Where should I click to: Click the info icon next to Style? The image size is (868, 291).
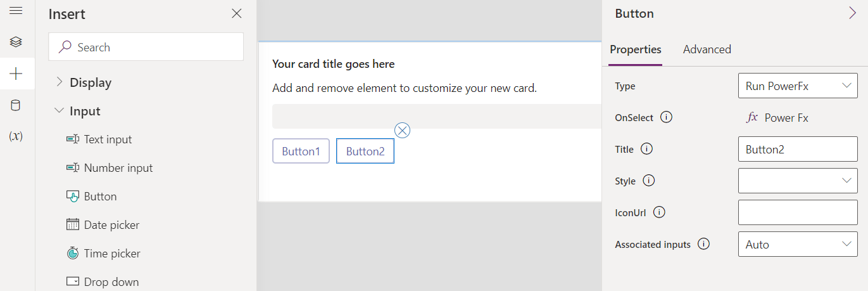pos(649,181)
